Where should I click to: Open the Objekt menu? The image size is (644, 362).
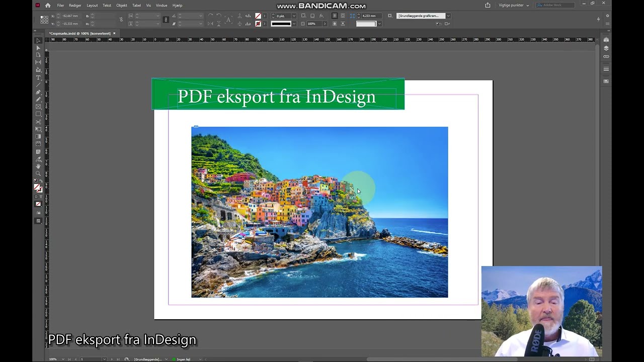pos(122,6)
